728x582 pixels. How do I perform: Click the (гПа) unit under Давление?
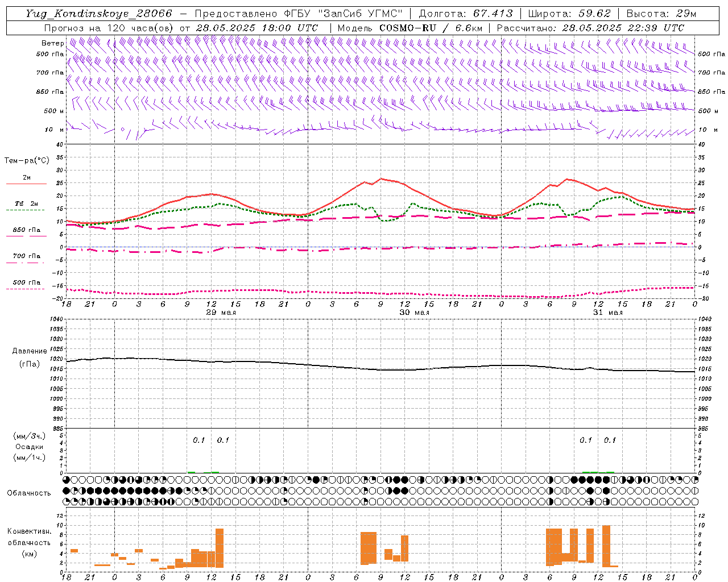(x=30, y=364)
